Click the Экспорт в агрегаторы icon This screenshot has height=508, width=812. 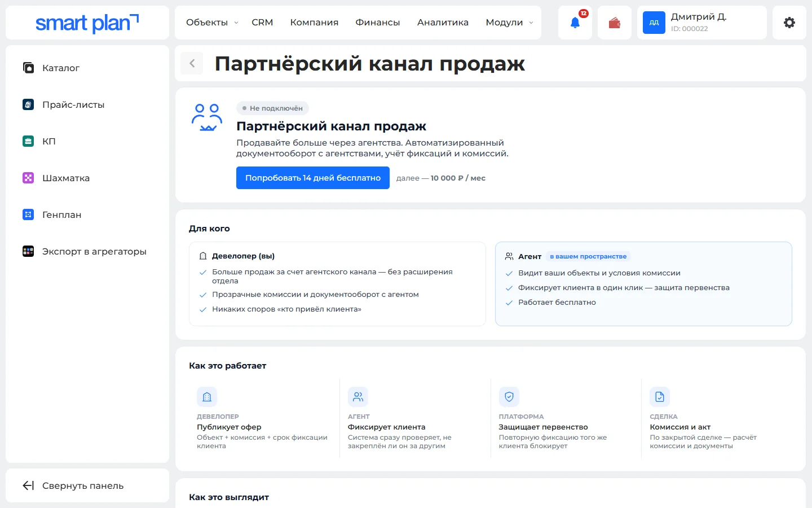coord(28,251)
